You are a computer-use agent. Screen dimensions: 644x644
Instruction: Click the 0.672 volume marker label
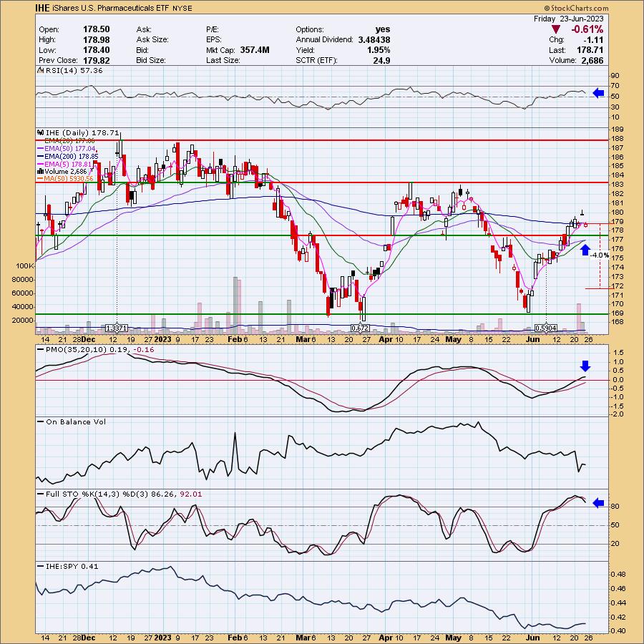point(360,328)
